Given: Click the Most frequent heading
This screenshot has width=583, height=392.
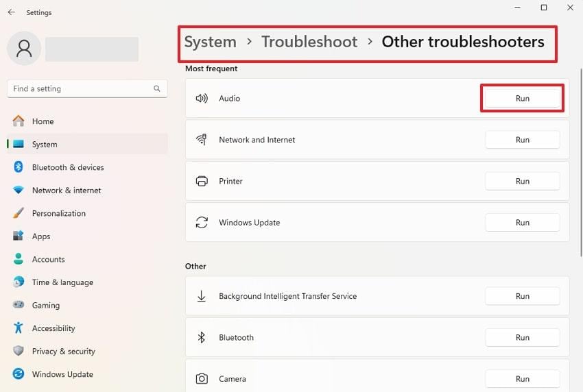Looking at the screenshot, I should pyautogui.click(x=211, y=69).
